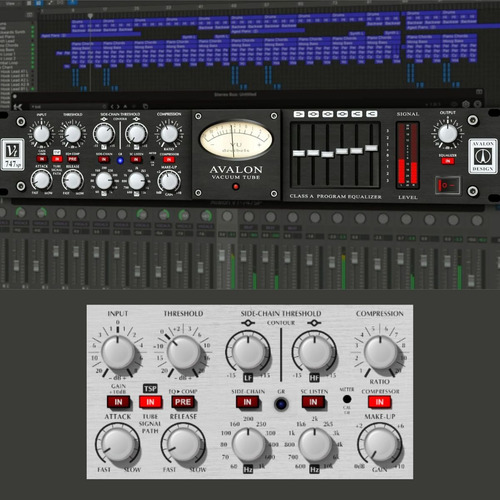Click the Make-Up Gain knob on the black rack

coord(169,181)
